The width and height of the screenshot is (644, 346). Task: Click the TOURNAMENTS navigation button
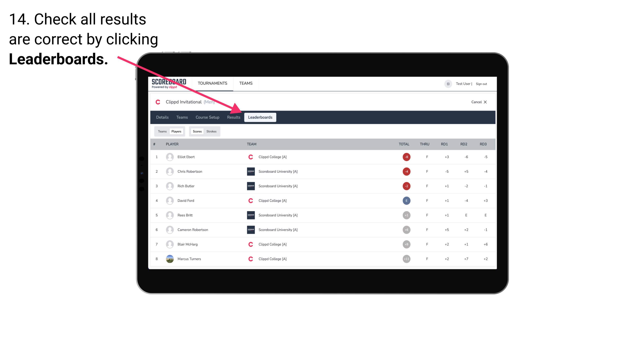pos(213,83)
